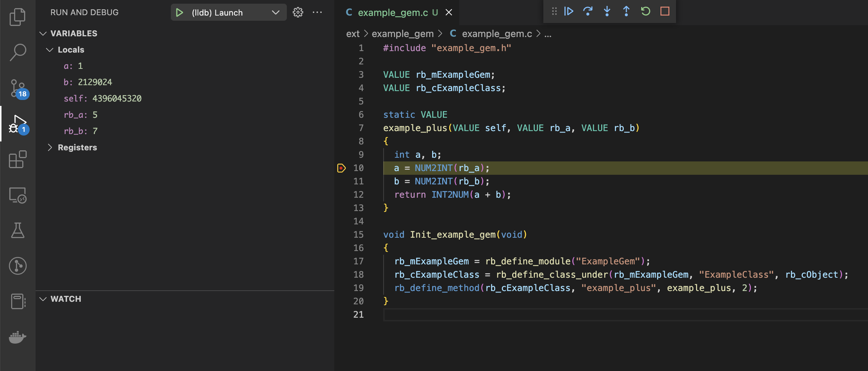Expand the Registers tree node
Screen dimensions: 868x371
(x=50, y=147)
